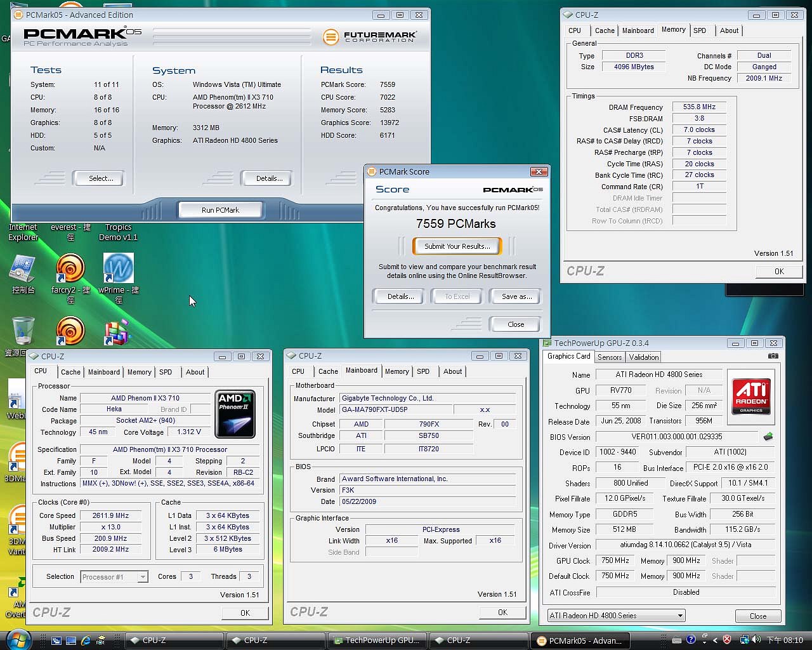This screenshot has width=812, height=650.
Task: Click OK in CPU-Z processor window
Action: 245,613
